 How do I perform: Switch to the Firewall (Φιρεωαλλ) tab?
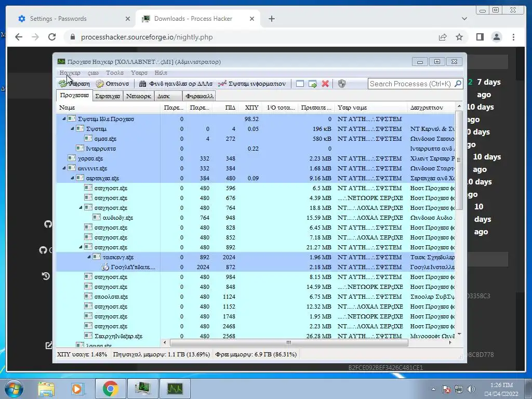pyautogui.click(x=199, y=96)
